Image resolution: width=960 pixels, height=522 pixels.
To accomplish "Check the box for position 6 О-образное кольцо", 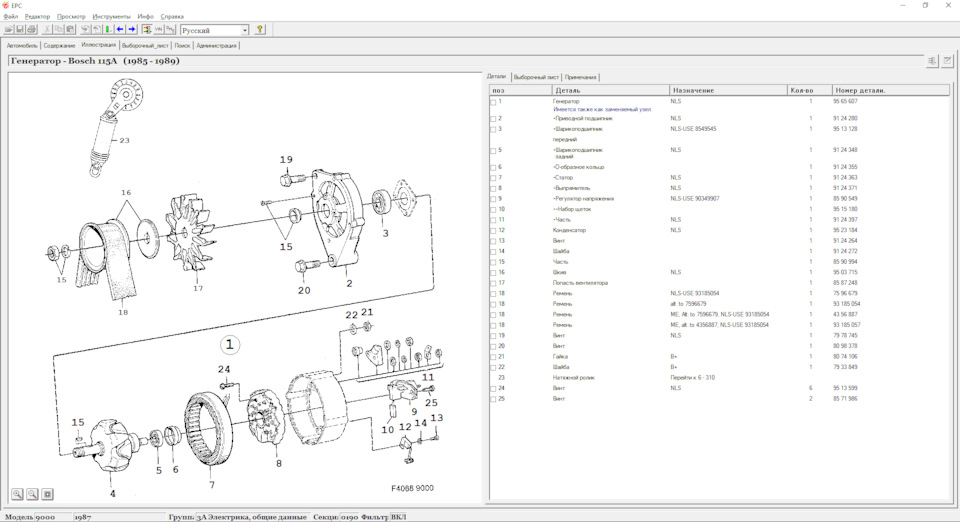I will pyautogui.click(x=493, y=168).
